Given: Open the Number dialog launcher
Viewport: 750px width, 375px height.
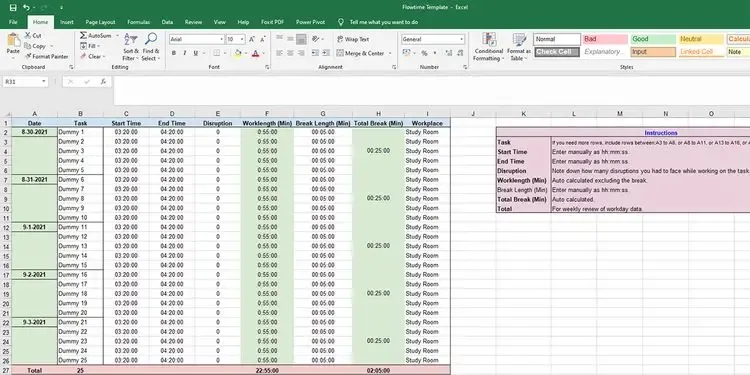Looking at the screenshot, I should click(x=465, y=67).
